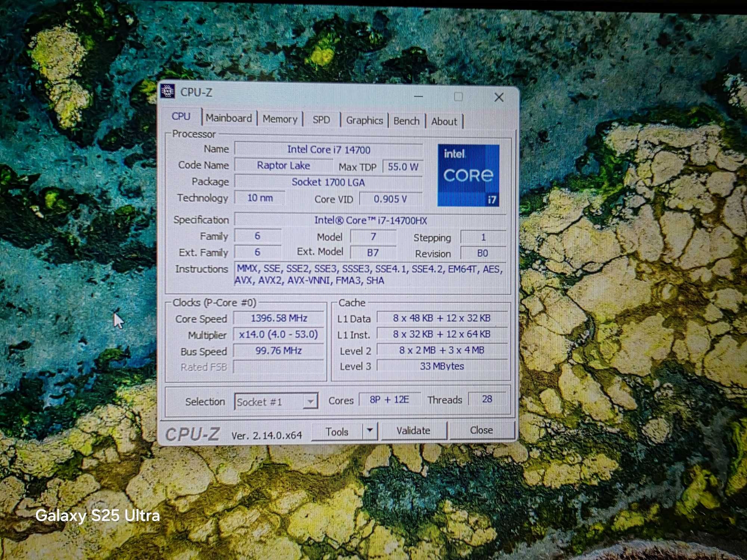The width and height of the screenshot is (747, 560).
Task: Select the SPD tab
Action: [x=321, y=120]
